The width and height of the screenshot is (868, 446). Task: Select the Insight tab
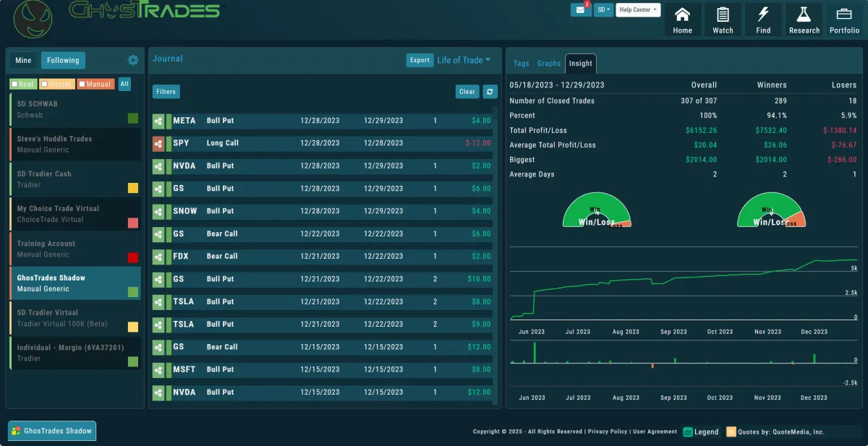(x=580, y=63)
